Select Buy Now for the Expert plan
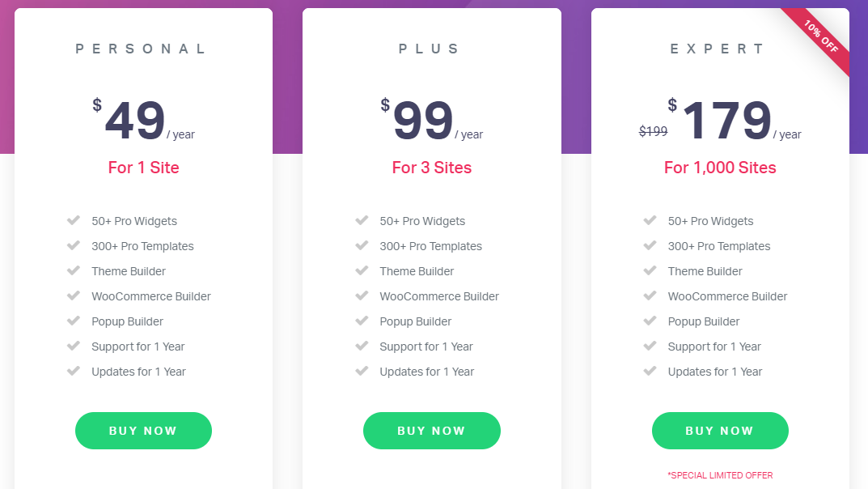Image resolution: width=868 pixels, height=489 pixels. coord(719,431)
